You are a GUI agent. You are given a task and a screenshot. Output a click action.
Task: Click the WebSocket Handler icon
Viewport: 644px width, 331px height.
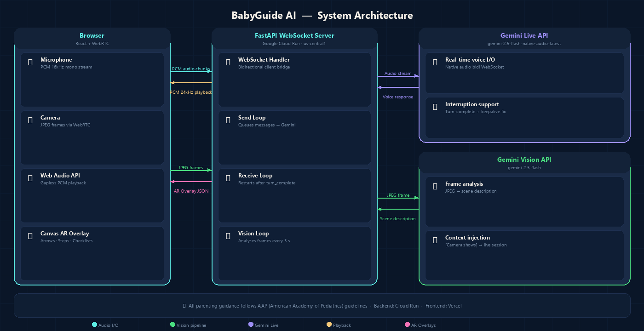(x=228, y=62)
